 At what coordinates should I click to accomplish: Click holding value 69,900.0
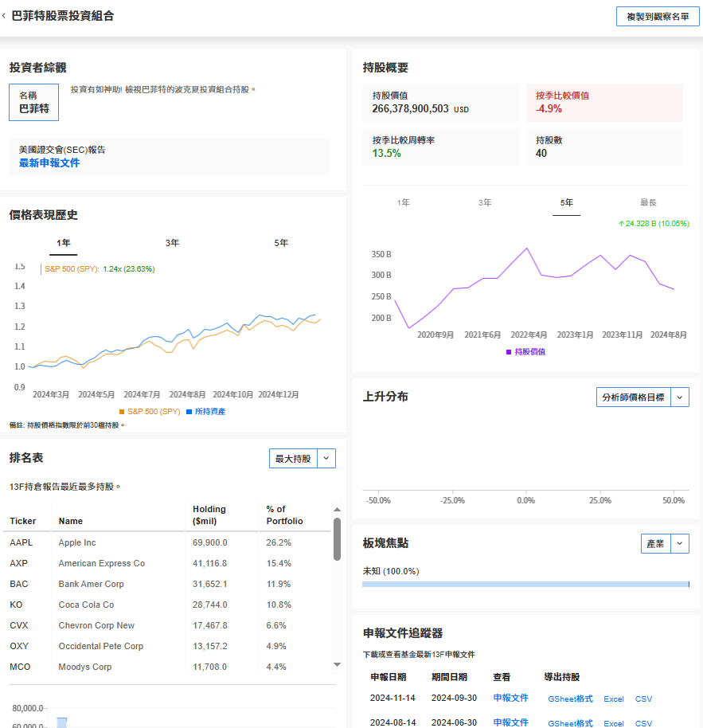pos(209,542)
